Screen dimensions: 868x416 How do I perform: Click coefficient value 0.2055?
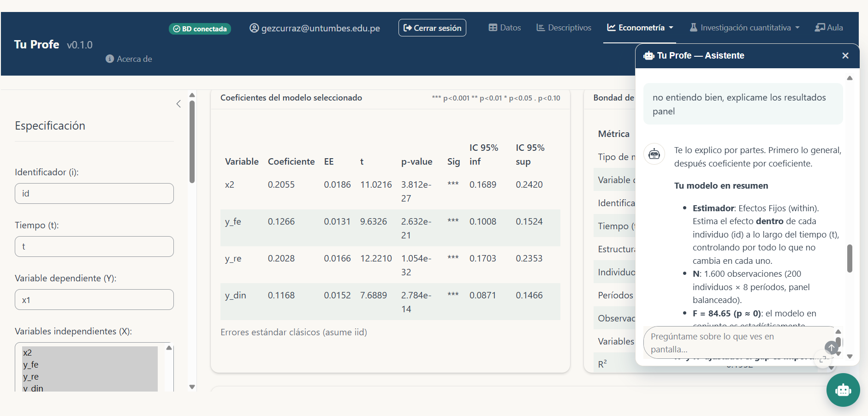281,185
